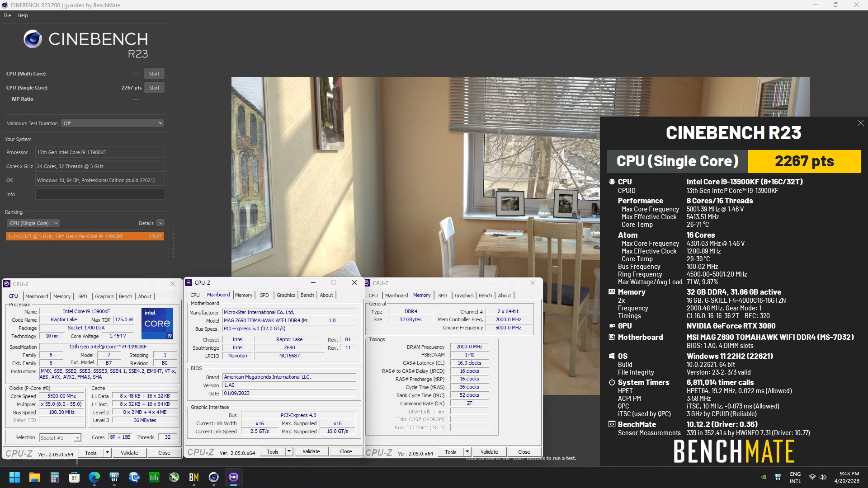The image size is (868, 488).
Task: Open CPU tab in CPU-Z Memory window
Action: [x=373, y=296]
